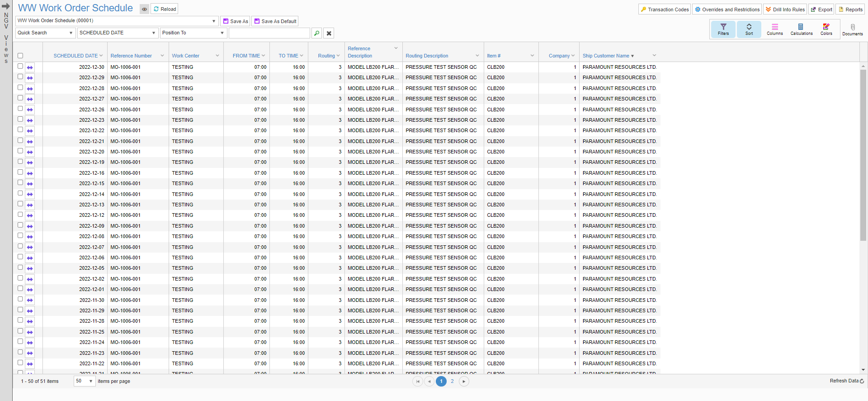This screenshot has height=401, width=868.
Task: Click Save As Default
Action: [x=275, y=21]
